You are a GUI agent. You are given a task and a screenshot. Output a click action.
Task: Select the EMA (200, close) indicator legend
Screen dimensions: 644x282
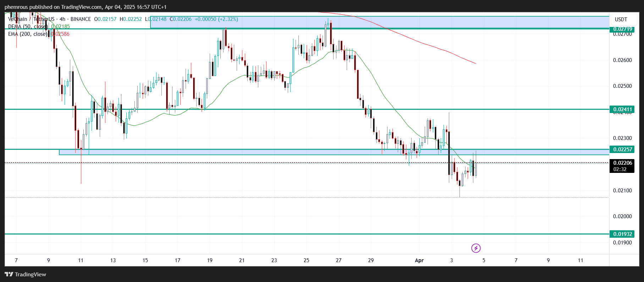[27, 34]
